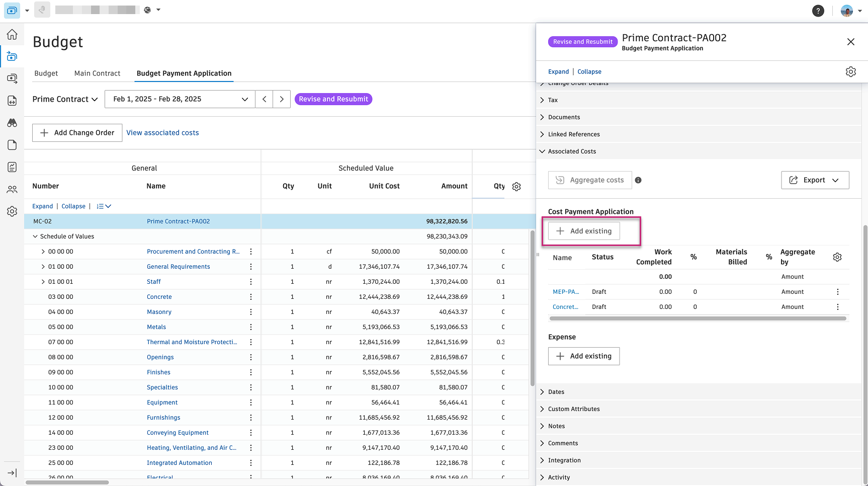This screenshot has width=868, height=486.
Task: Open the user profile avatar menu
Action: point(851,11)
